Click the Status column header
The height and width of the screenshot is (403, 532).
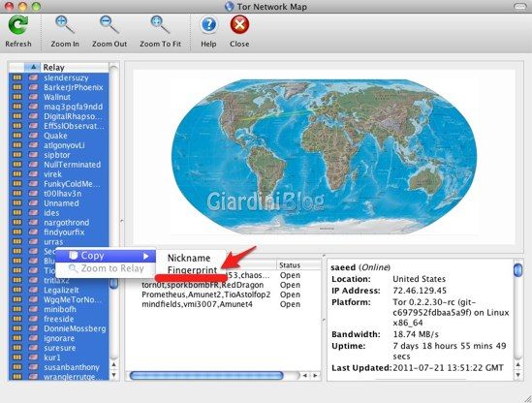pyautogui.click(x=298, y=264)
